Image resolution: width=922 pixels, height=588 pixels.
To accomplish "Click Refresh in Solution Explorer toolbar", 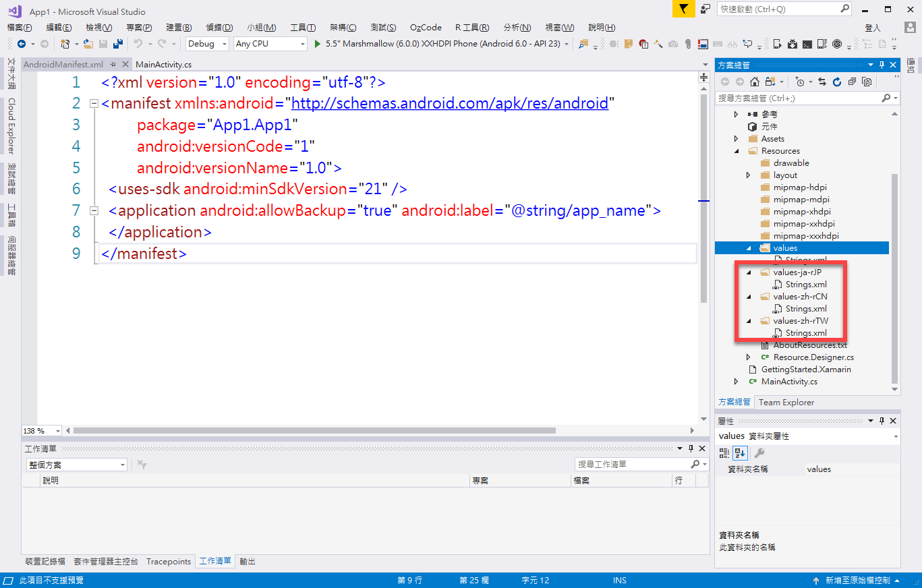I will coord(837,82).
